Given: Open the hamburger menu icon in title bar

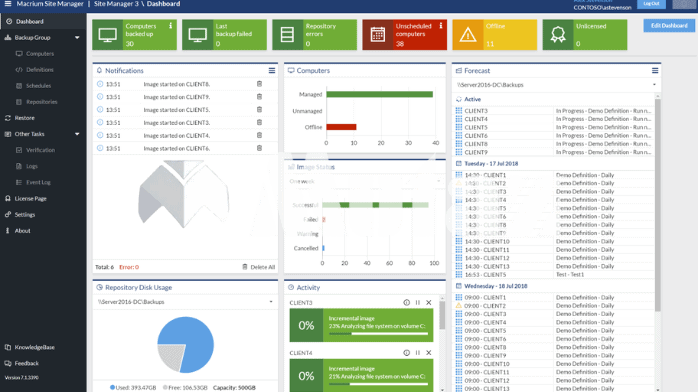Looking at the screenshot, I should [x=8, y=4].
